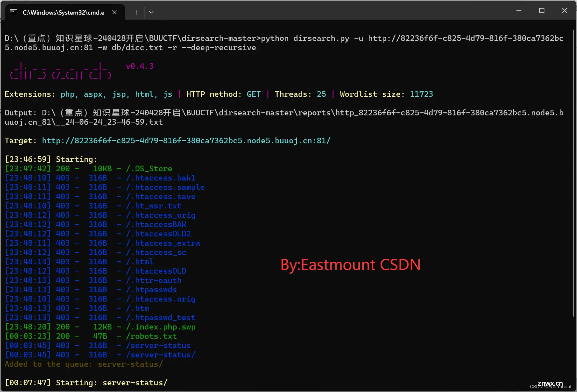Maximize the terminal window
The height and width of the screenshot is (392, 577).
[542, 11]
